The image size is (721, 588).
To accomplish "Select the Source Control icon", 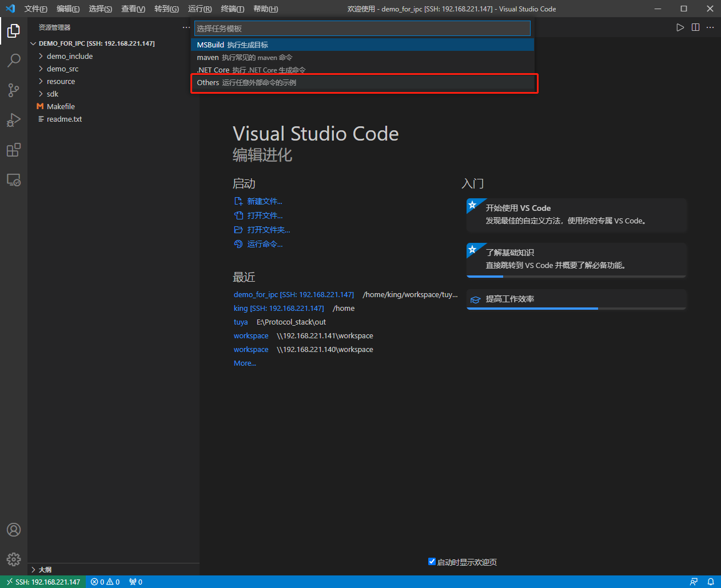I will (x=14, y=90).
